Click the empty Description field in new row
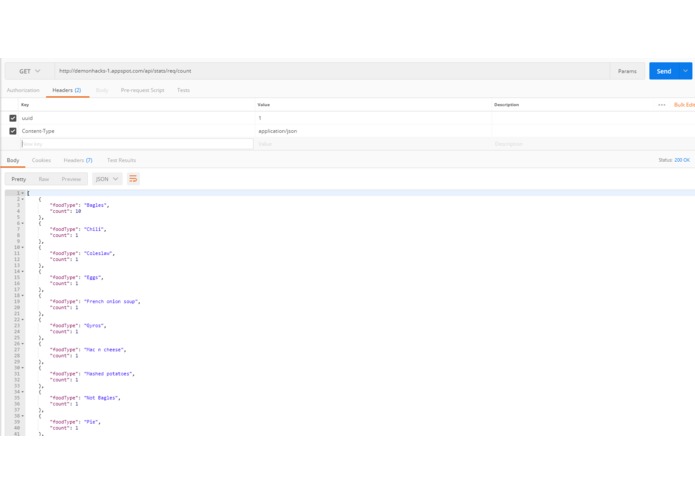Image resolution: width=695 pixels, height=494 pixels. click(593, 144)
